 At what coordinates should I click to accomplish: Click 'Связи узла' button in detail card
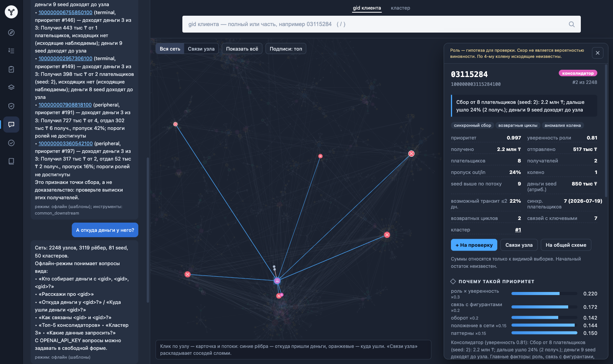tap(519, 245)
